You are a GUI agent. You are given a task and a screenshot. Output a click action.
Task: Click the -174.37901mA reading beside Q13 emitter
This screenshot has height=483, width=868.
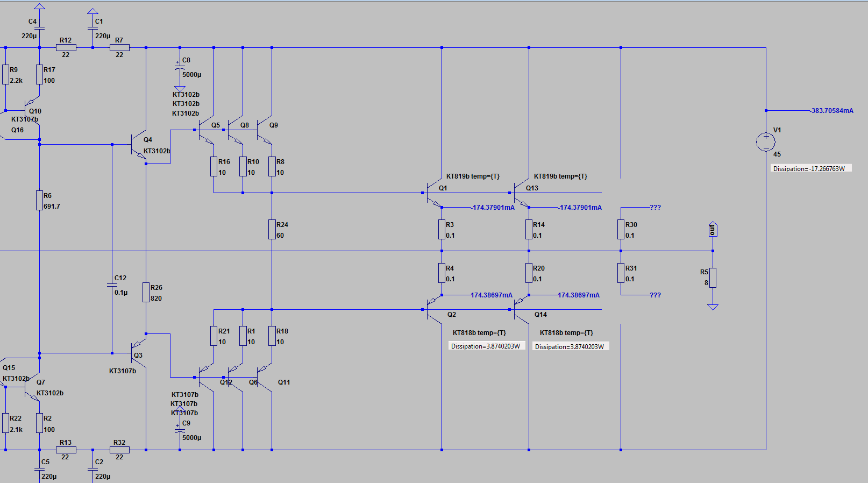pyautogui.click(x=580, y=207)
